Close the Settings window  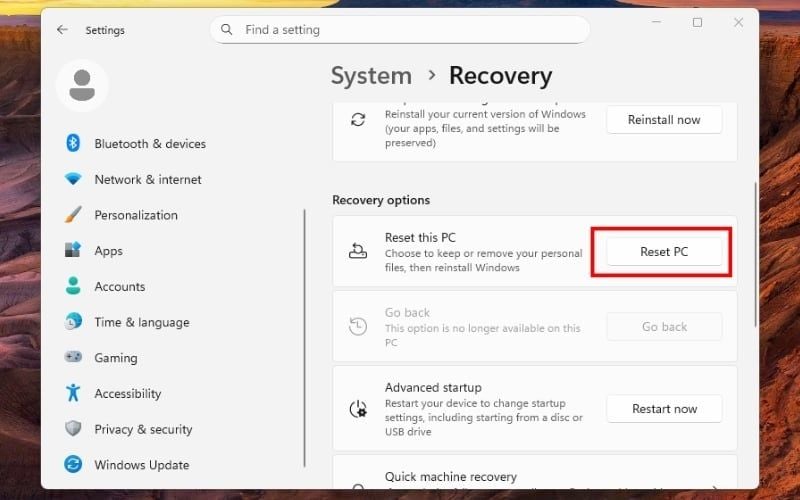(x=738, y=22)
